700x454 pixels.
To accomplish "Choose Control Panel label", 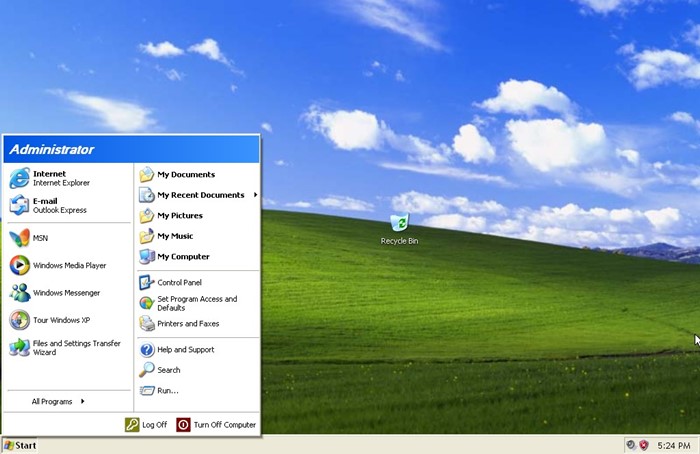I will pyautogui.click(x=179, y=283).
